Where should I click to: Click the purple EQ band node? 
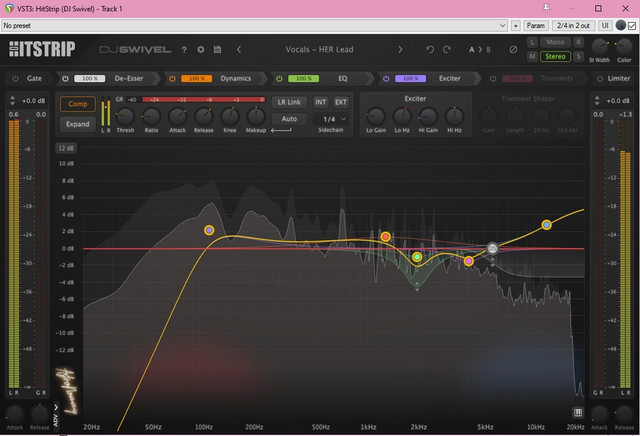pos(209,230)
